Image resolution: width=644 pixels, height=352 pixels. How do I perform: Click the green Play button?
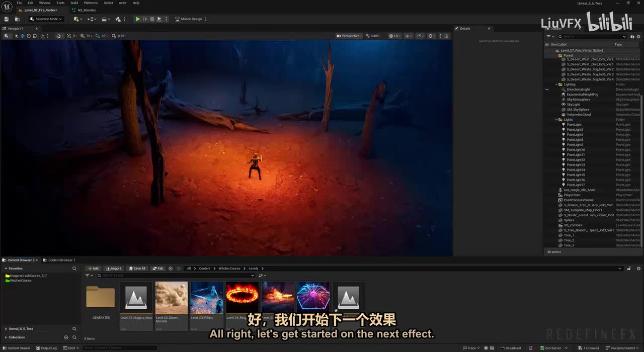138,19
